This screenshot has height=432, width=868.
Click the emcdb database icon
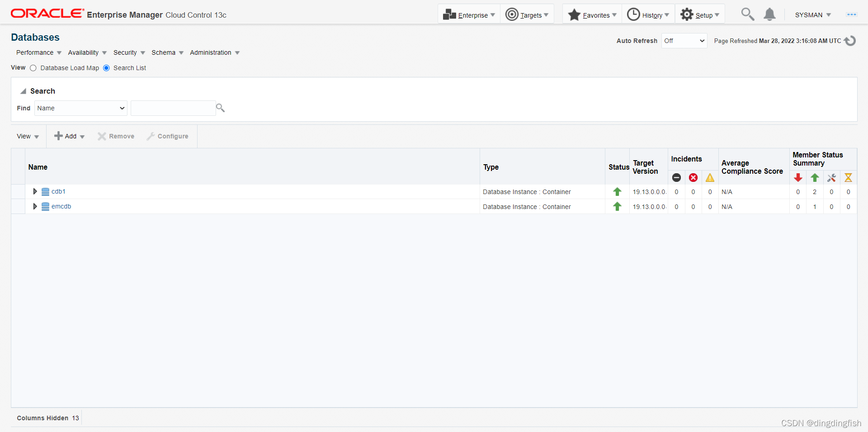tap(45, 207)
